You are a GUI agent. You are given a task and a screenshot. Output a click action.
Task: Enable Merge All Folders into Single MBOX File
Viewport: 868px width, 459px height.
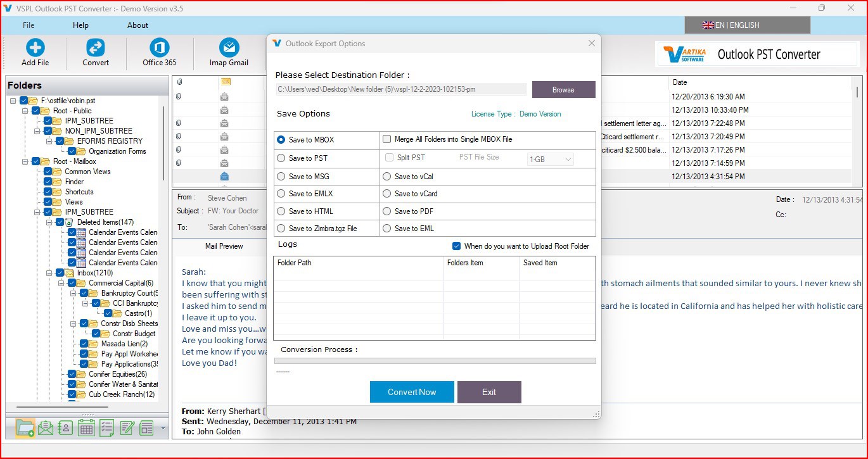click(x=386, y=139)
